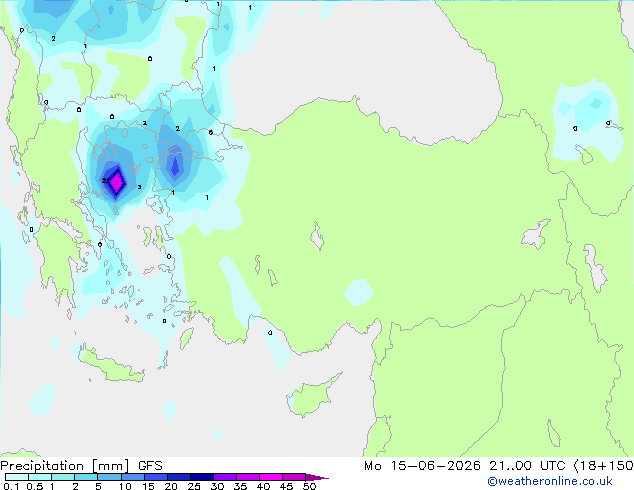
Task: Click the 'Mo 15-06-2026 21..00 UTC' timestamp
Action: [x=465, y=466]
